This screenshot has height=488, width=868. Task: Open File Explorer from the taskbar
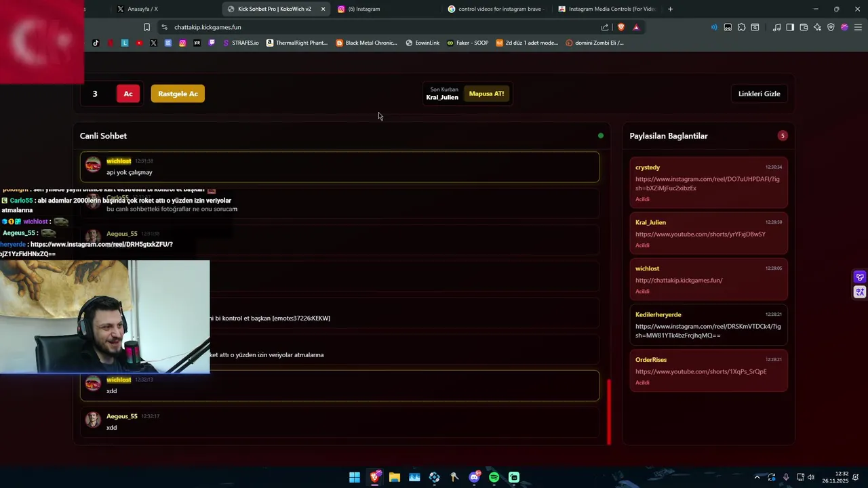pos(395,477)
